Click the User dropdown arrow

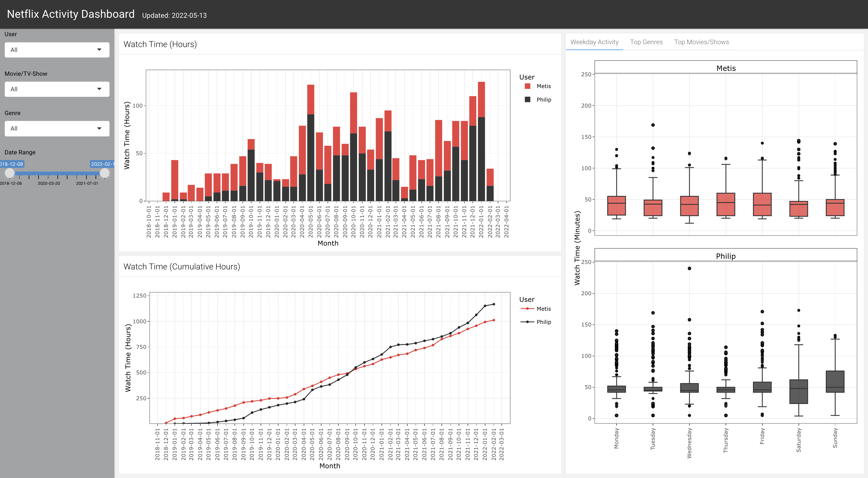click(99, 50)
